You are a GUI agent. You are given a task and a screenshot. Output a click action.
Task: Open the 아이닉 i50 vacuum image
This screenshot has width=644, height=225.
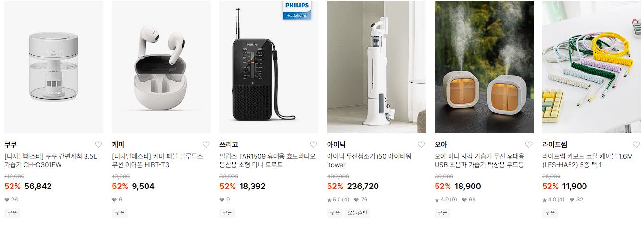(377, 67)
